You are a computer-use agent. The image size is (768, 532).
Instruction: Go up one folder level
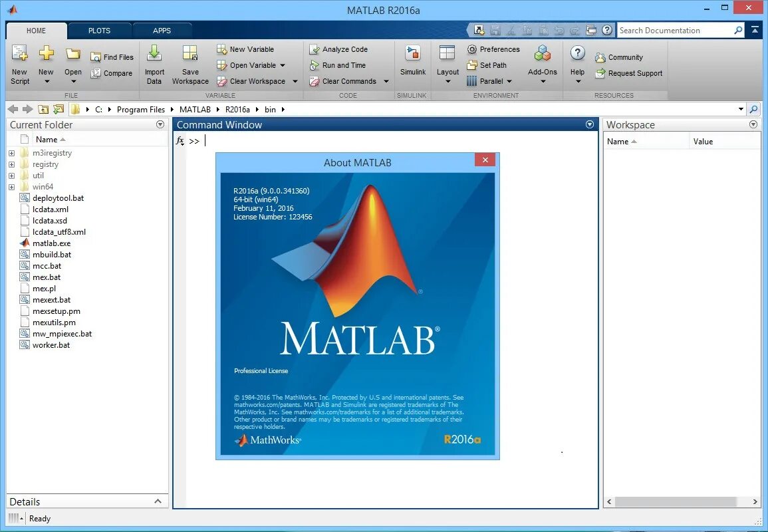pos(44,109)
